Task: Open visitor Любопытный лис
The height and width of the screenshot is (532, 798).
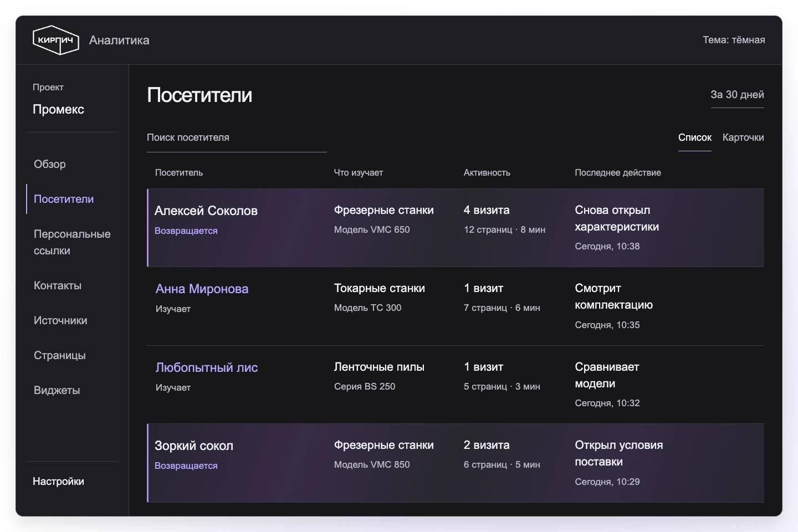Action: (207, 367)
